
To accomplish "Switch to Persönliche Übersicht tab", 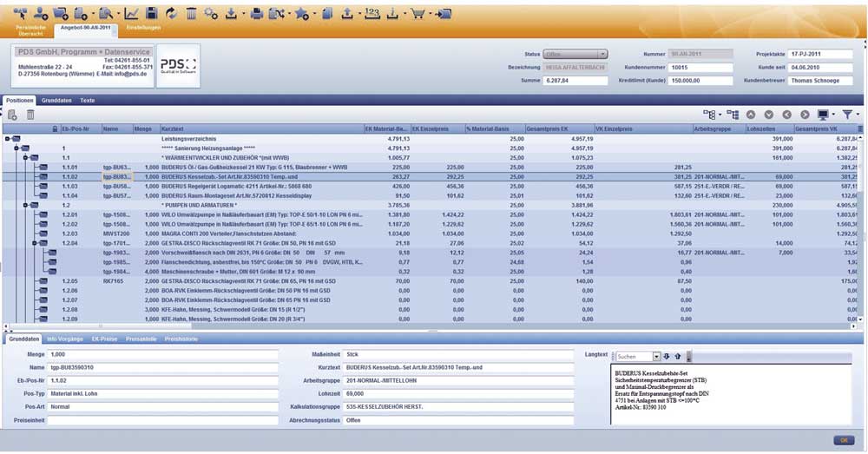I will [30, 30].
